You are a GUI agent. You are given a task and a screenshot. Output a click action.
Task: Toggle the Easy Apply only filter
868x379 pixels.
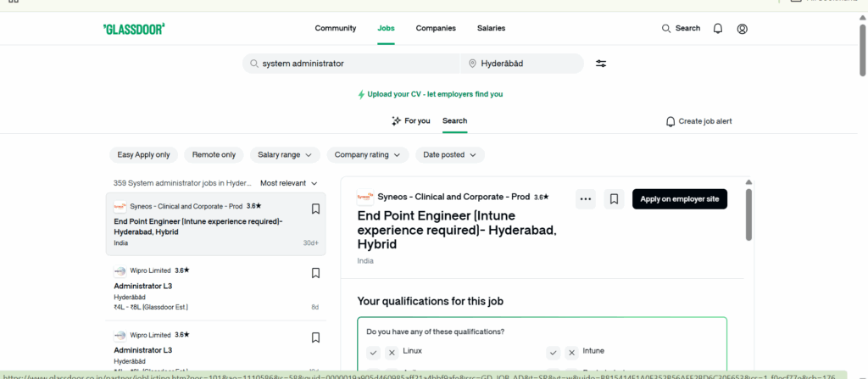143,155
